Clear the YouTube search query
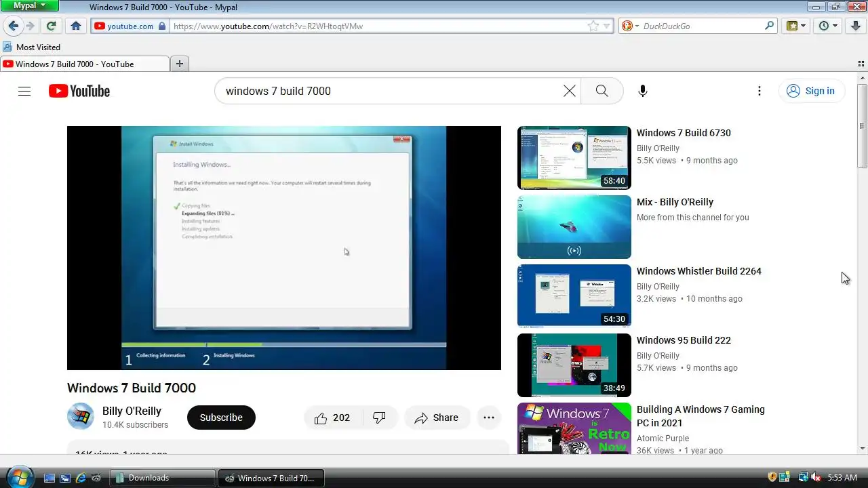The image size is (868, 488). (x=570, y=91)
